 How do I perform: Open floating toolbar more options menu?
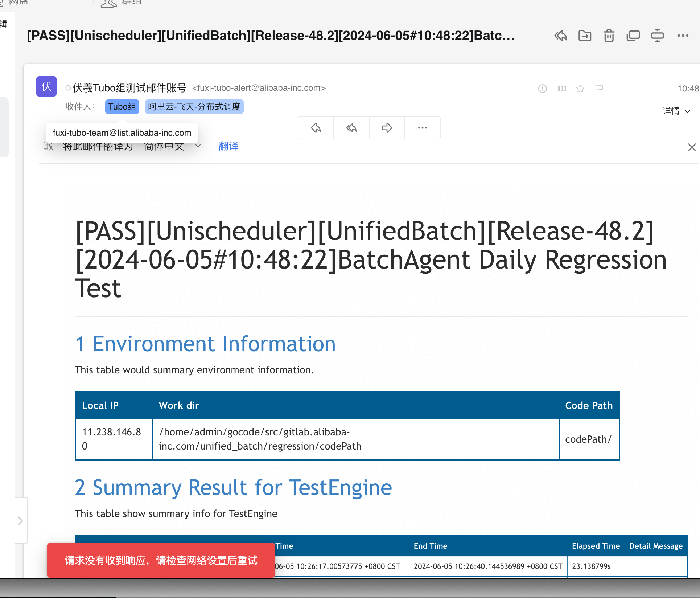422,128
